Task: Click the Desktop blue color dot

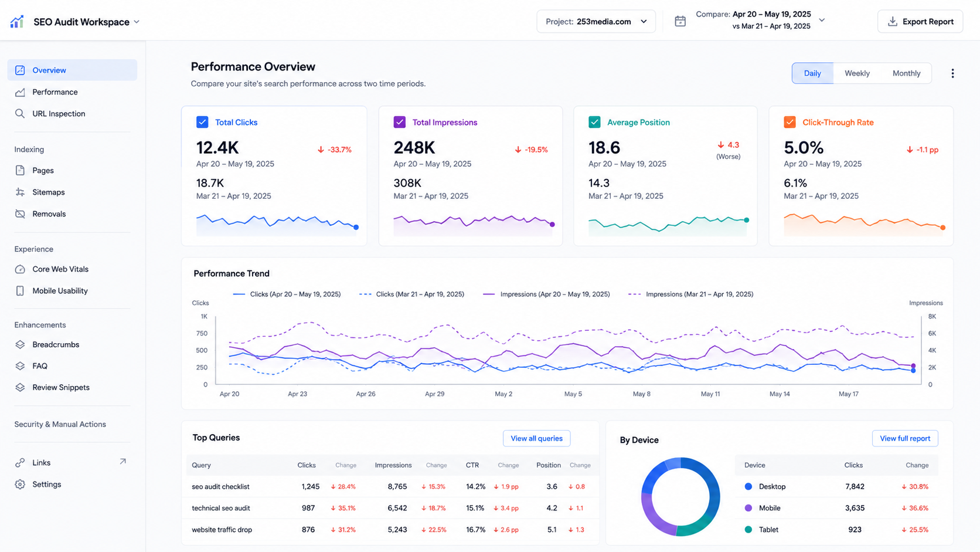Action: point(748,486)
